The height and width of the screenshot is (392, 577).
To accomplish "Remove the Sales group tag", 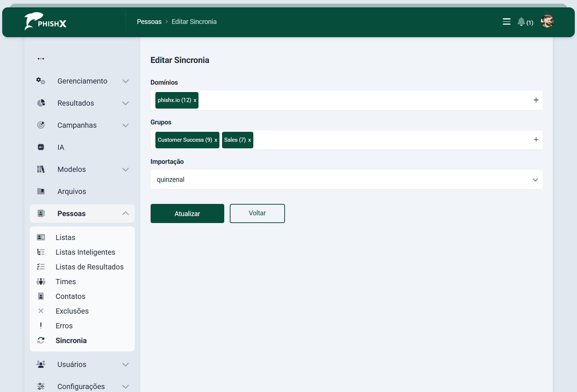I will pyautogui.click(x=249, y=140).
